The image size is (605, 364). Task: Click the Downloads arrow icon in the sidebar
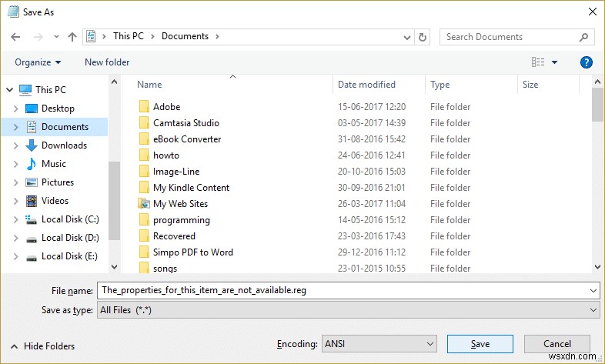(32, 145)
